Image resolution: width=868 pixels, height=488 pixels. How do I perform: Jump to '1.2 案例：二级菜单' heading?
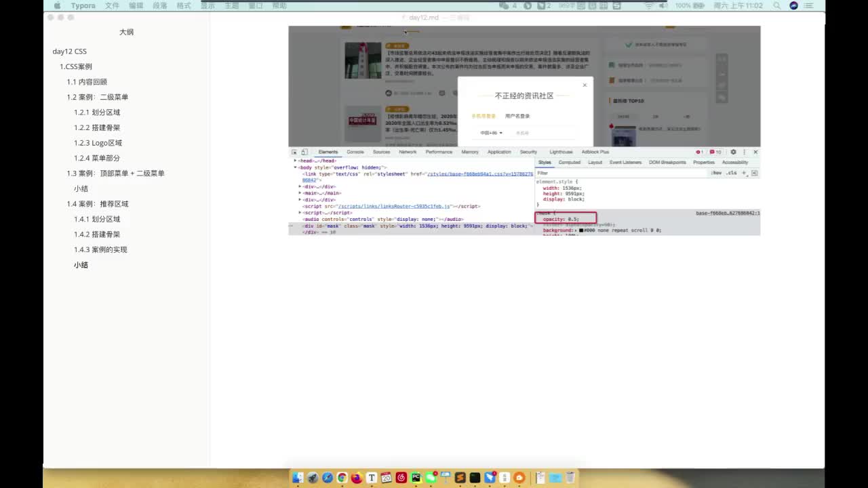tap(98, 97)
